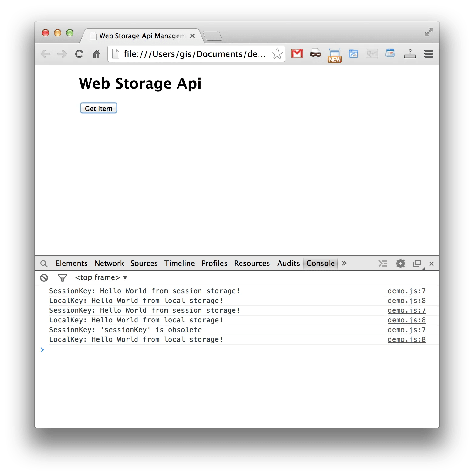The width and height of the screenshot is (474, 476).
Task: Click the Get item button
Action: pos(99,108)
